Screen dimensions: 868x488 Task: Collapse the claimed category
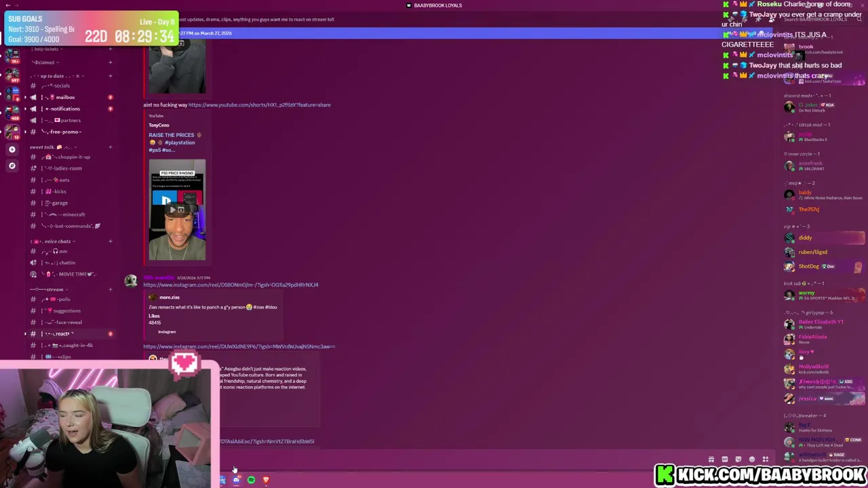click(45, 62)
